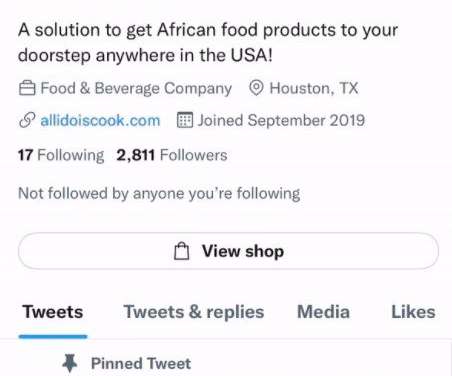The height and width of the screenshot is (376, 452).
Task: Switch to the Tweets tab
Action: [x=53, y=312]
